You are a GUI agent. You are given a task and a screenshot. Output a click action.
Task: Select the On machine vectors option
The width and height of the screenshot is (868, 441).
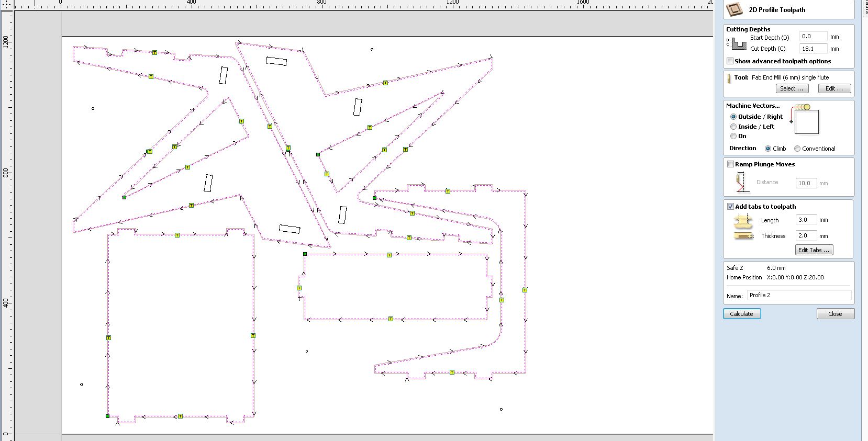pos(733,136)
